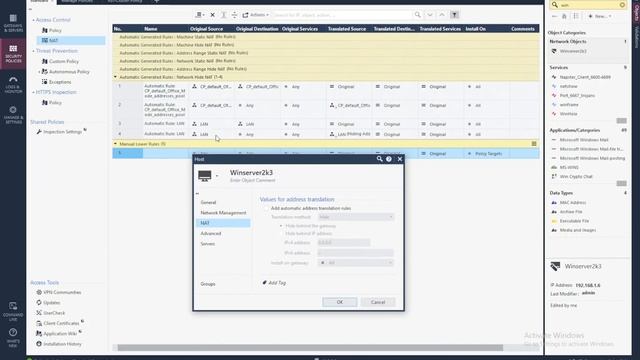Collapse the HTTPS Inspection tree section
640x360 pixels.
point(33,92)
